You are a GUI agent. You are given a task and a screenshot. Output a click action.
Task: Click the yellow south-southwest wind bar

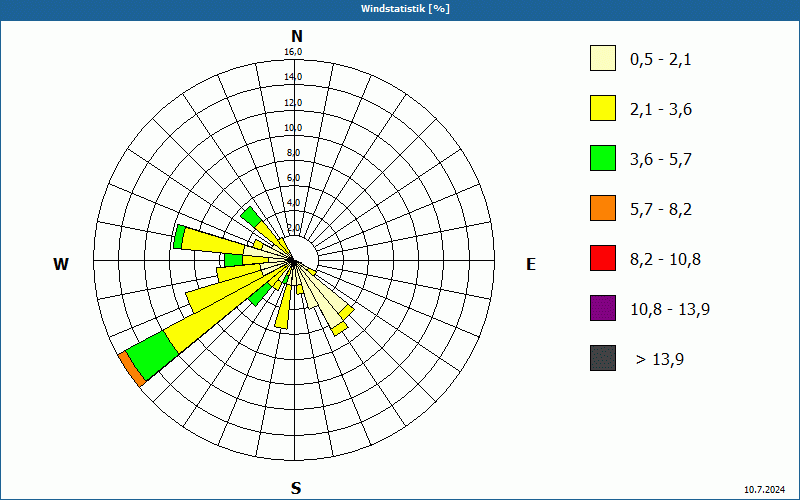283,307
